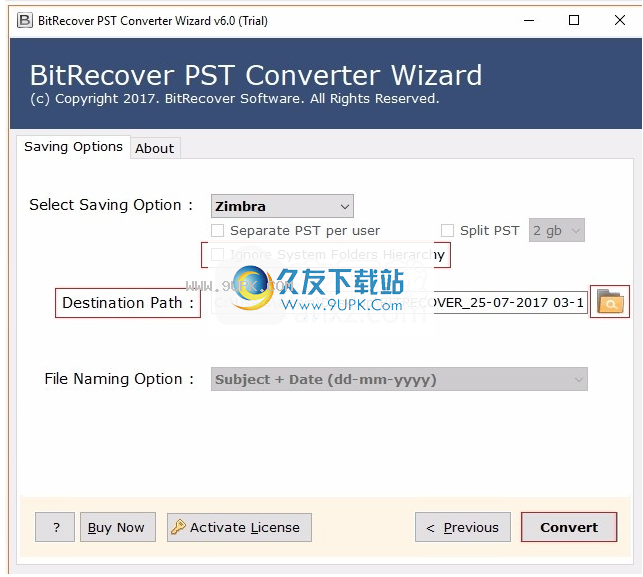The width and height of the screenshot is (643, 577).
Task: Open the About tab
Action: click(x=155, y=148)
